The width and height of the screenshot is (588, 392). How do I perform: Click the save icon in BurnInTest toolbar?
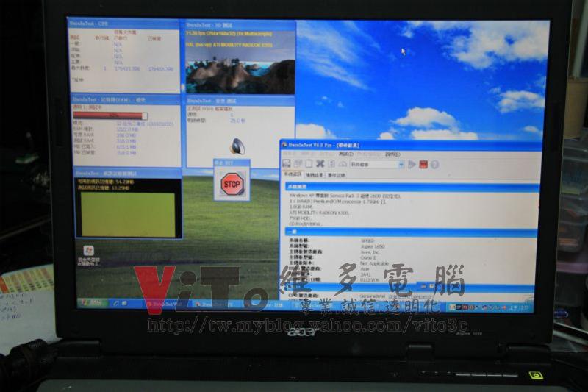click(287, 163)
